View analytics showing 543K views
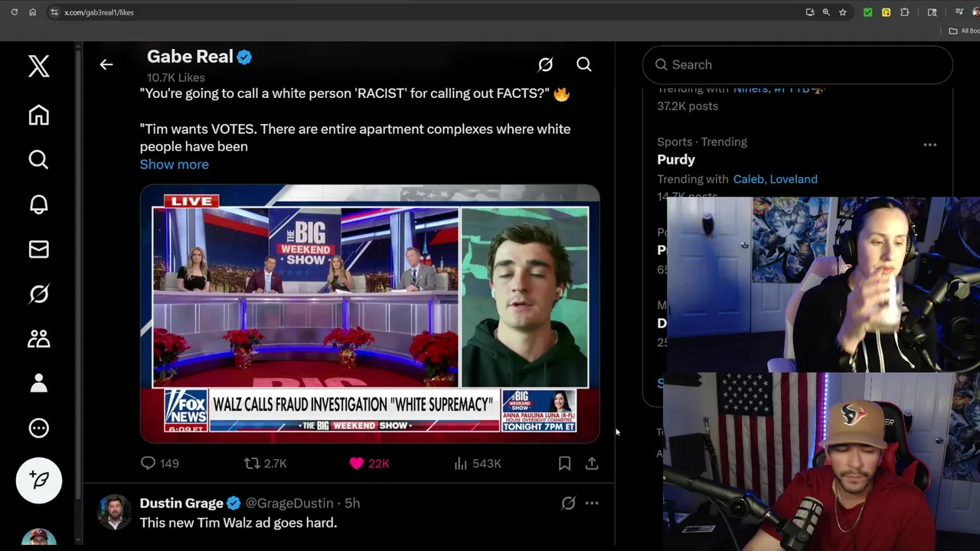 477,463
